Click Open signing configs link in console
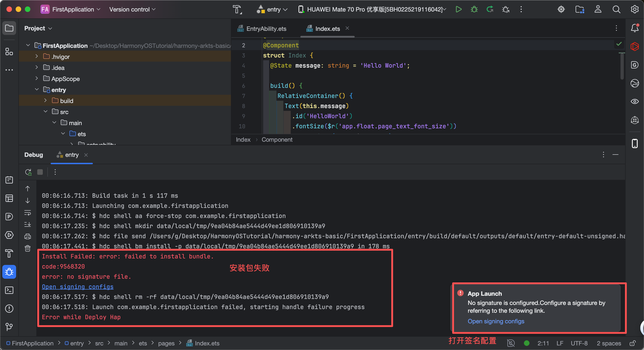 (78, 287)
